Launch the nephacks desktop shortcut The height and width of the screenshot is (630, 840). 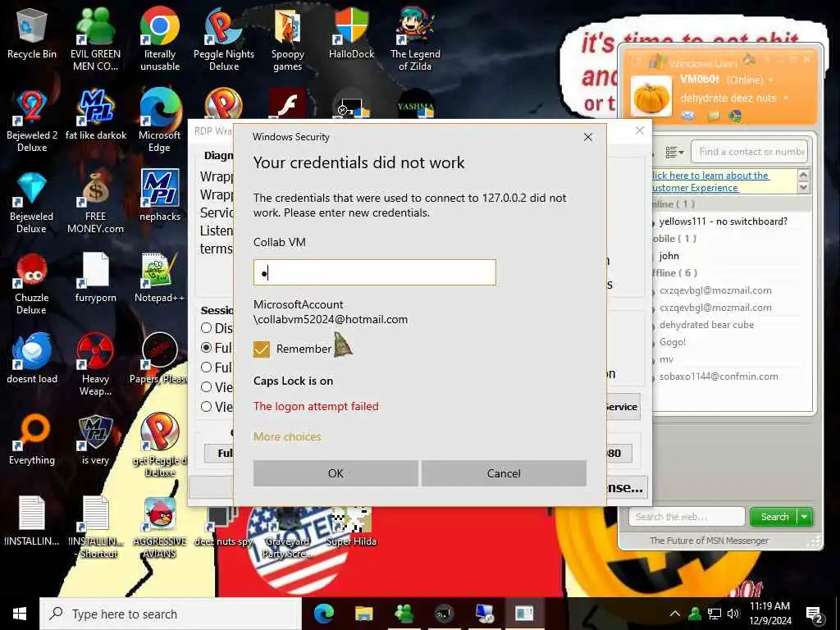point(160,196)
